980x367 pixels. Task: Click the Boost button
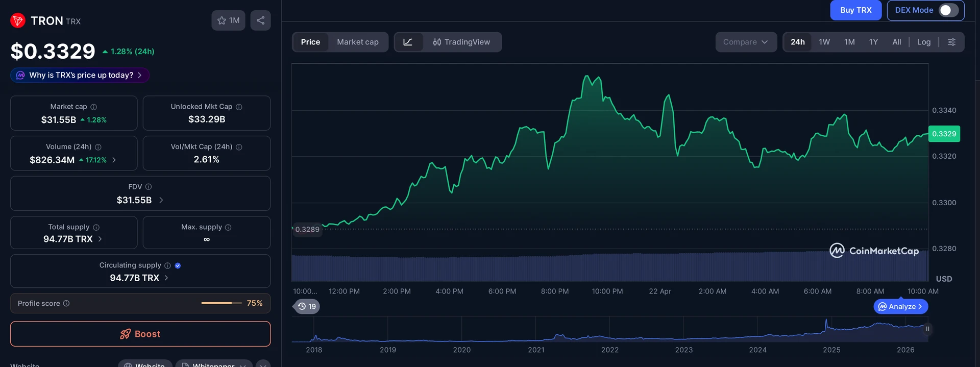coord(140,334)
